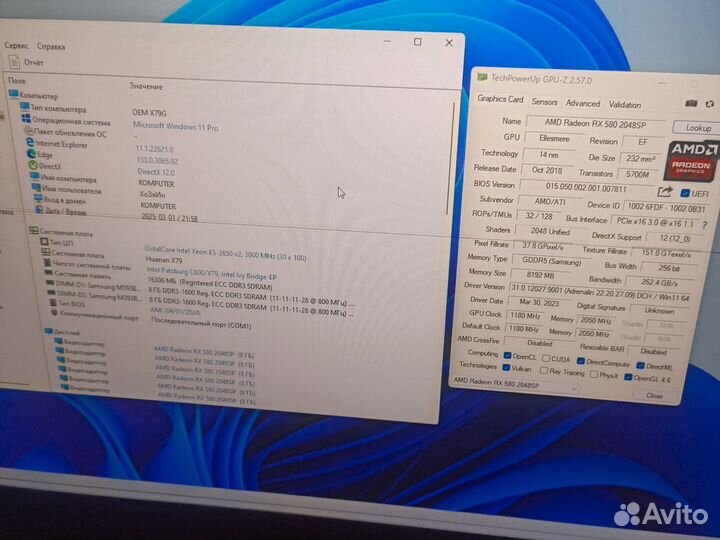This screenshot has width=720, height=540.
Task: Click the Close button in GPU-Z
Action: coord(654,395)
